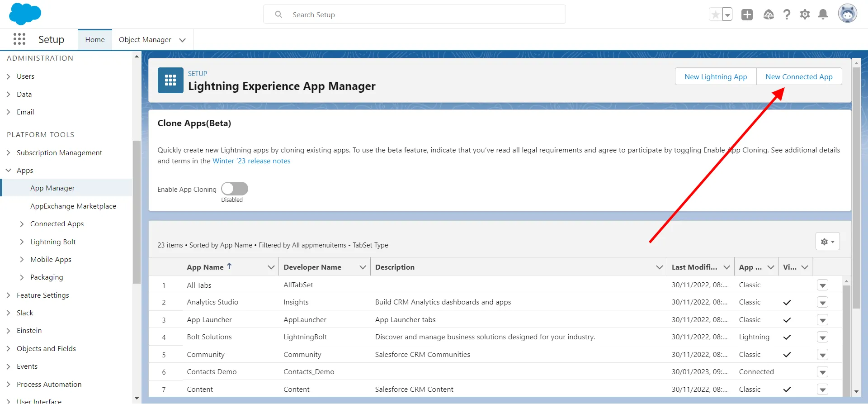Open row actions for Analytics Studio

click(822, 303)
